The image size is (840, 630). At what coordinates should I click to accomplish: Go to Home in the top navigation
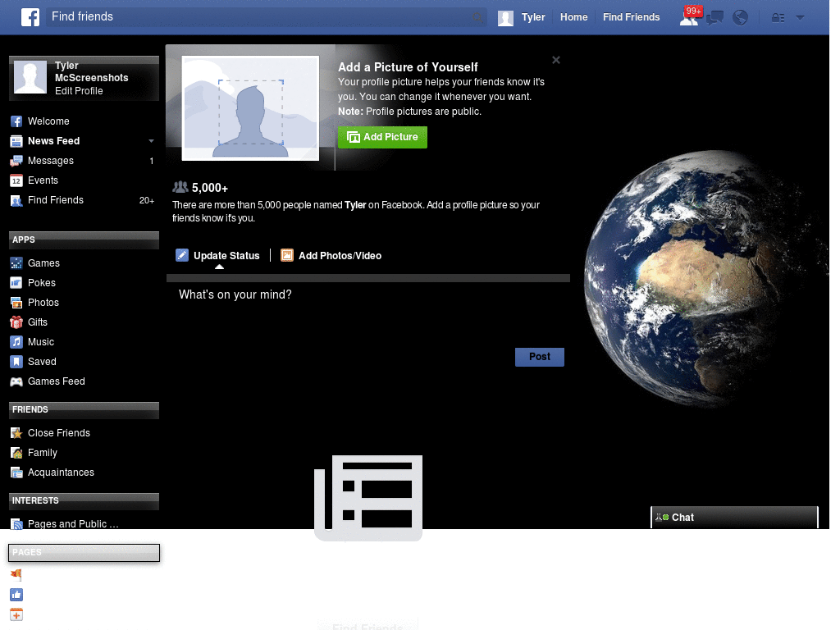tap(573, 17)
